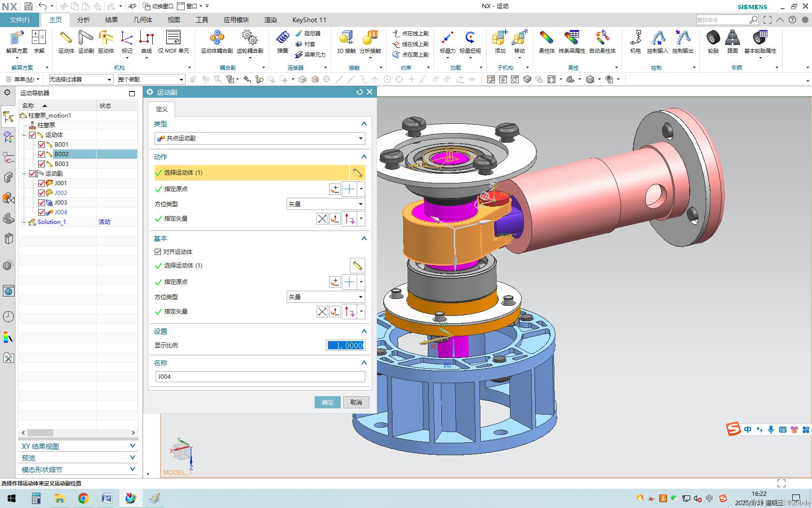The image size is (812, 508).
Task: Open Chrome from the taskbar
Action: pyautogui.click(x=83, y=498)
